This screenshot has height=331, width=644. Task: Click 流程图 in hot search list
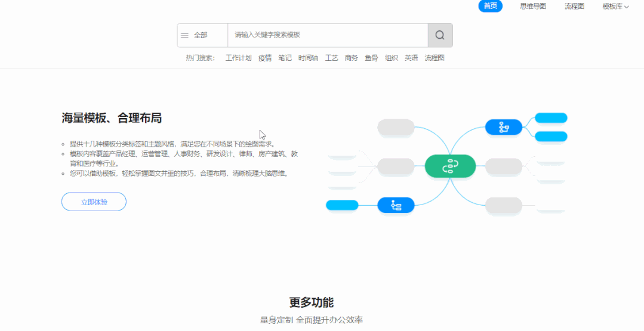coord(435,58)
